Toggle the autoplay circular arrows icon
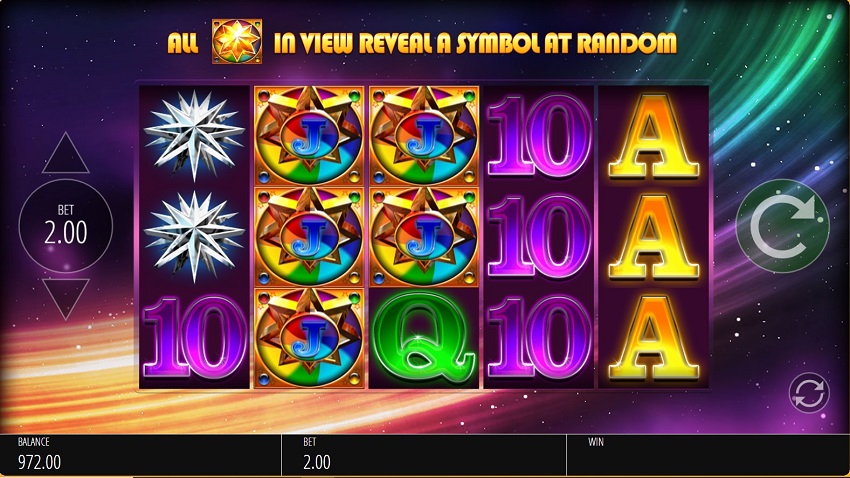The image size is (850, 478). pos(809,392)
